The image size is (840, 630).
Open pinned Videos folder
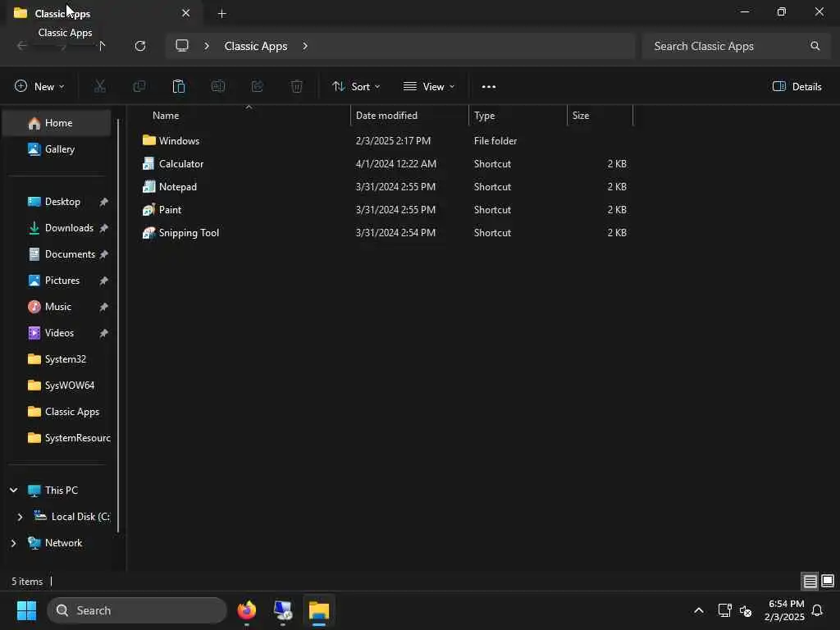[57, 333]
